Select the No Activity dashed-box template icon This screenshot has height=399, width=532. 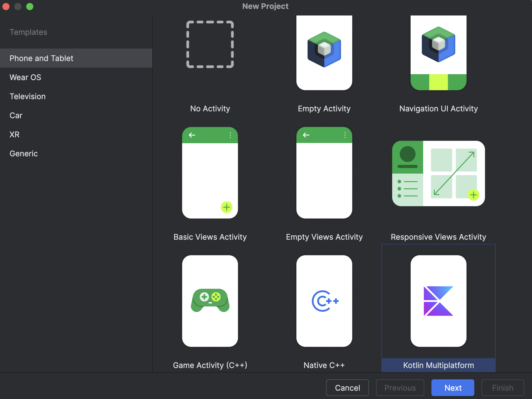pos(210,45)
